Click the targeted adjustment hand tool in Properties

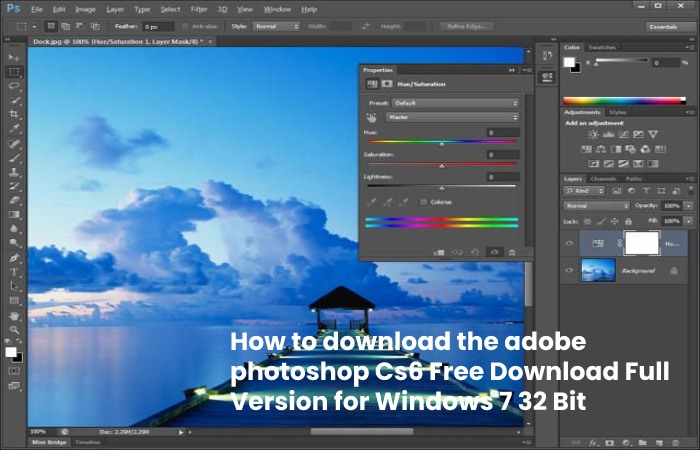click(x=371, y=117)
